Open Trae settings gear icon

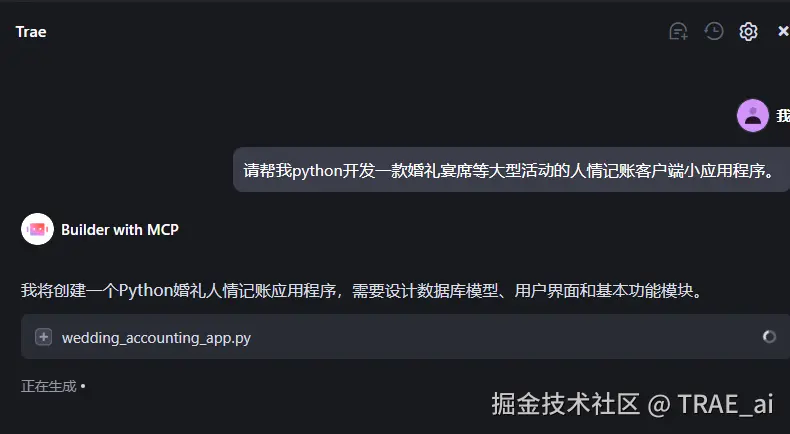748,31
